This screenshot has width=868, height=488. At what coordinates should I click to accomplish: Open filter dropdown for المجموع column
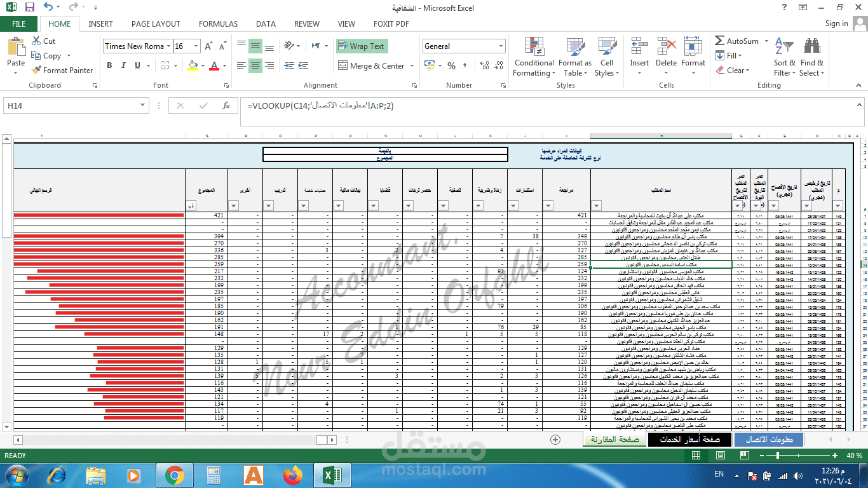tap(192, 205)
